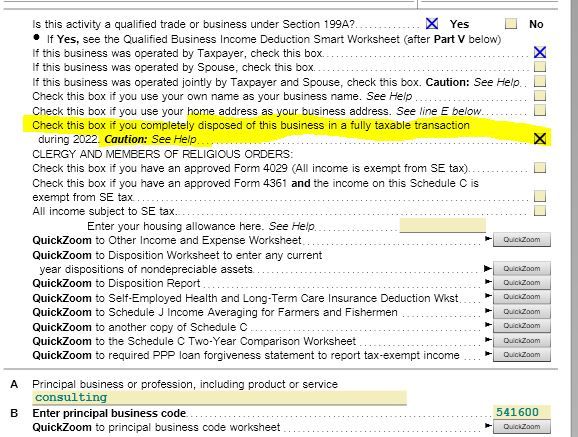Click 'See Help' after own name as business name

pyautogui.click(x=389, y=96)
